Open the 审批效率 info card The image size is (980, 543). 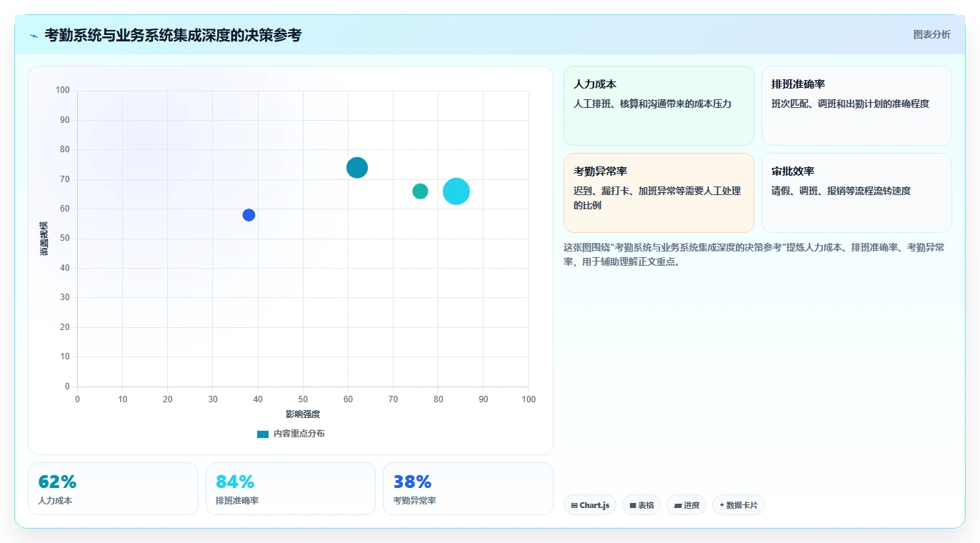[856, 193]
